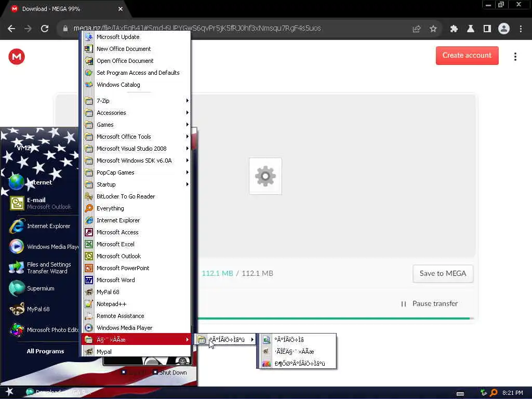This screenshot has width=532, height=399.
Task: Expand PopCap Games folder
Action: (x=136, y=172)
